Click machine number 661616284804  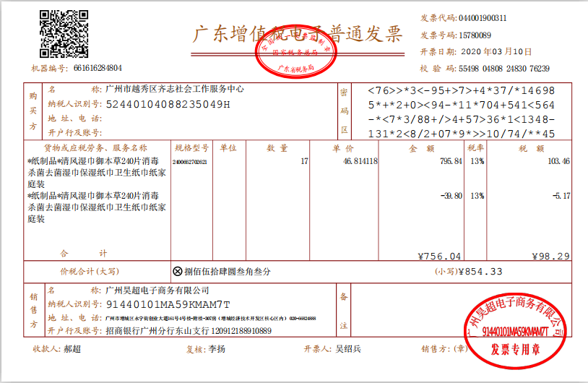click(98, 68)
